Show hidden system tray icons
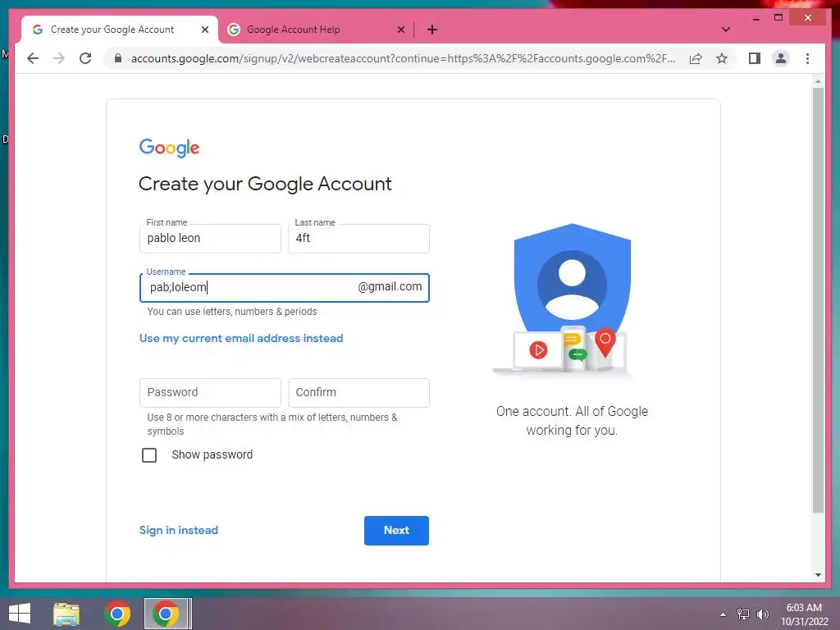The image size is (840, 630). point(723,614)
